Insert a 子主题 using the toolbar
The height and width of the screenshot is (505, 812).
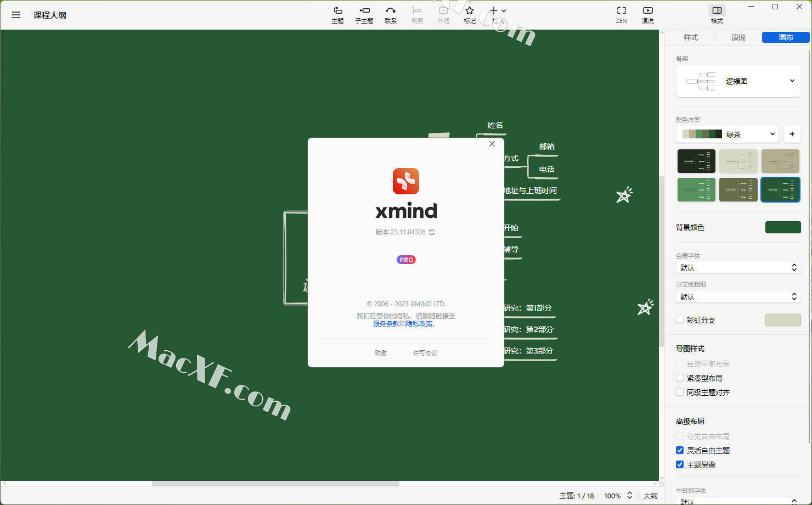[x=364, y=15]
